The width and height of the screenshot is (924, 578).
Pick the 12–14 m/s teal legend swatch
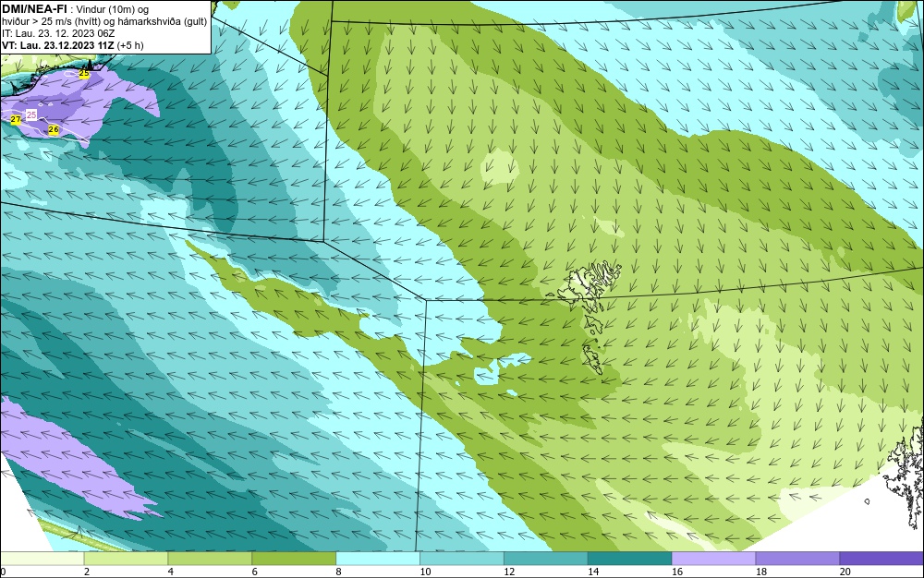[x=546, y=558]
